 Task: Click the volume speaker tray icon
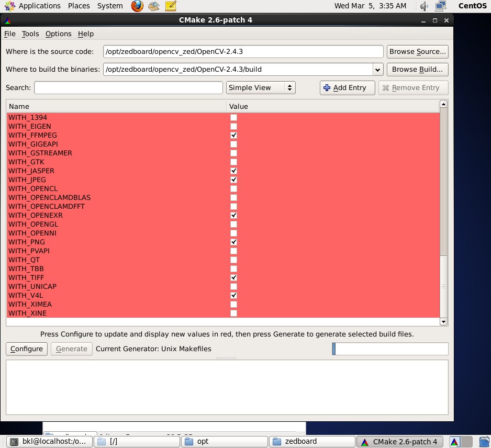point(424,6)
